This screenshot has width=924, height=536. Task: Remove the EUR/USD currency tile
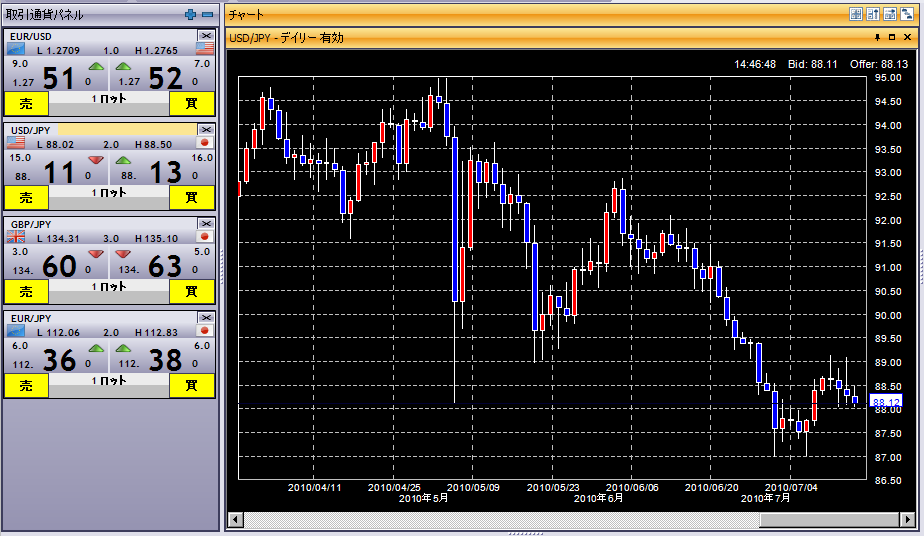click(205, 35)
